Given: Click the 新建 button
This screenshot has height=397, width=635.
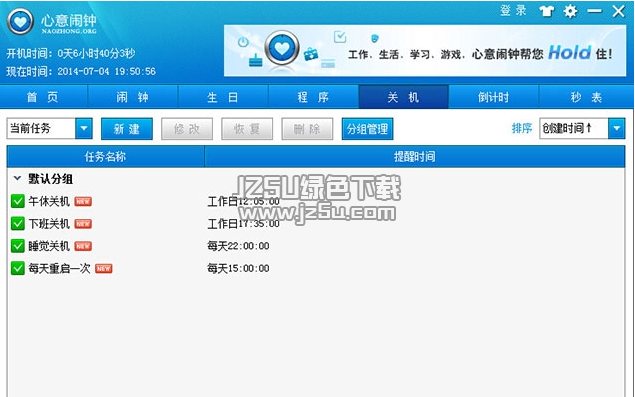Looking at the screenshot, I should [127, 129].
